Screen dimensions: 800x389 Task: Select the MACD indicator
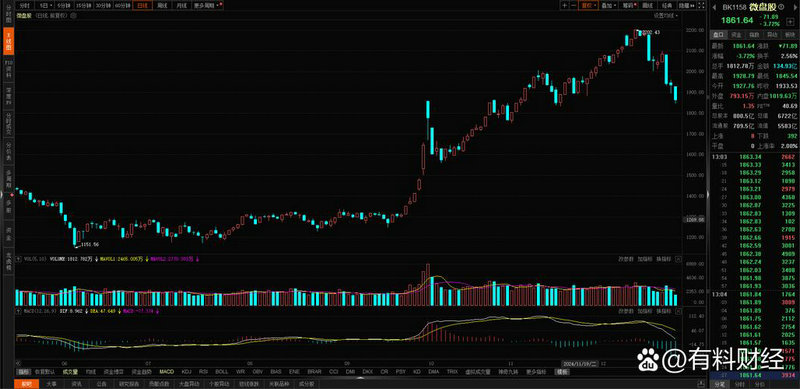pos(166,372)
